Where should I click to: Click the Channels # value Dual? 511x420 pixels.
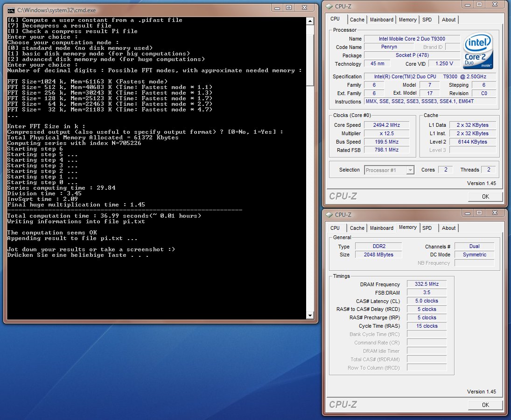pyautogui.click(x=474, y=247)
